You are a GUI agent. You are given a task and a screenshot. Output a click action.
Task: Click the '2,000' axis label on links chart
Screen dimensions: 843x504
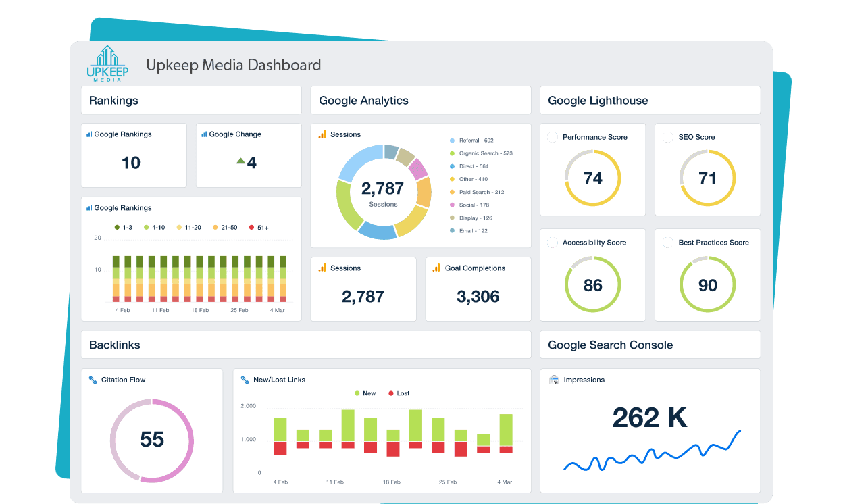248,406
